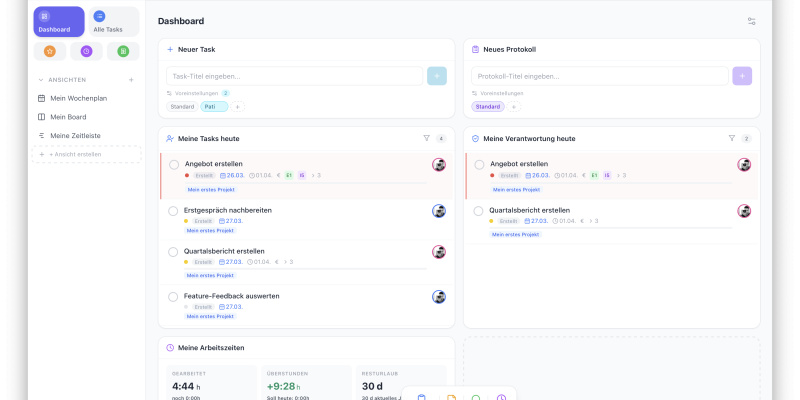This screenshot has height=400, width=800.
Task: Select the Pati preset chip
Action: pos(214,107)
